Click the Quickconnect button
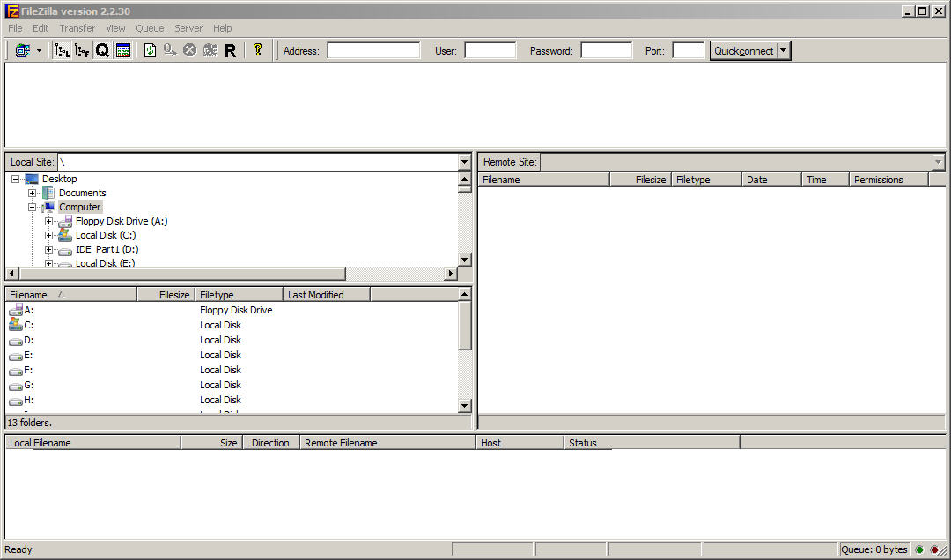The width and height of the screenshot is (951, 560). tap(743, 50)
